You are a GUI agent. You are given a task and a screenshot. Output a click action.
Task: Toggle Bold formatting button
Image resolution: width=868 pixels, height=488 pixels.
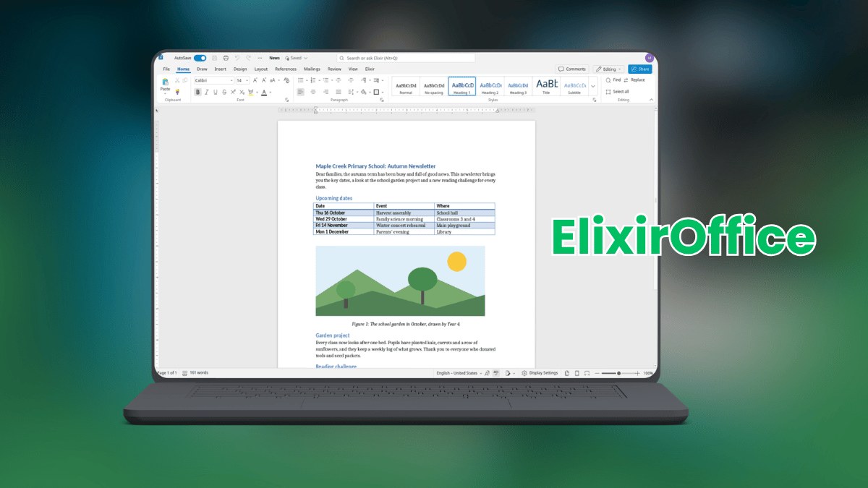point(197,92)
